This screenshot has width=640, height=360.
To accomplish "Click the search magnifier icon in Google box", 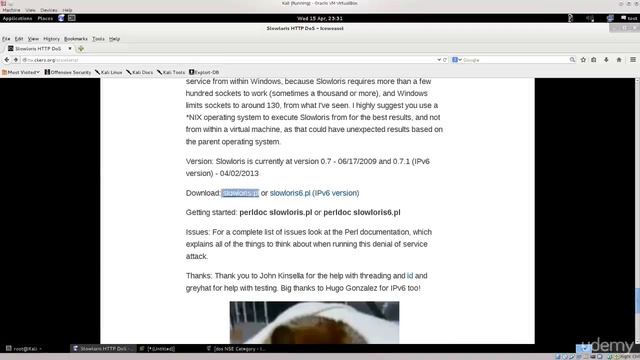I will (x=572, y=60).
